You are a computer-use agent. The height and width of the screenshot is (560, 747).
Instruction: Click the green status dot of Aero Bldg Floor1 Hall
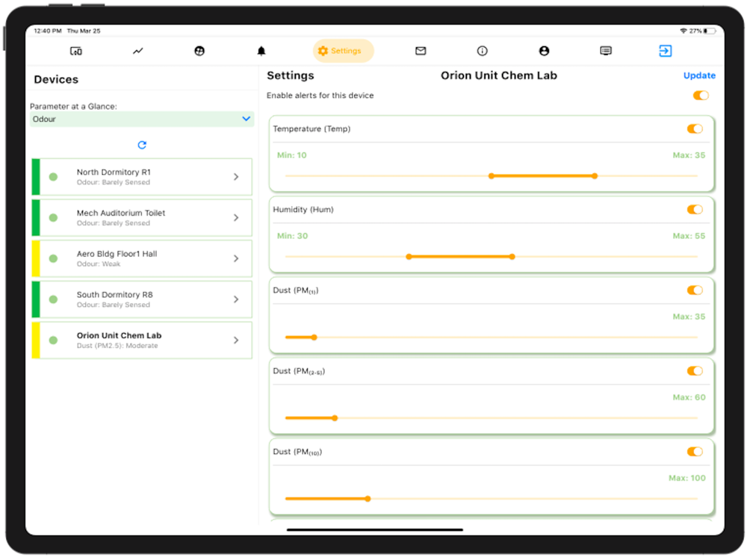(53, 258)
